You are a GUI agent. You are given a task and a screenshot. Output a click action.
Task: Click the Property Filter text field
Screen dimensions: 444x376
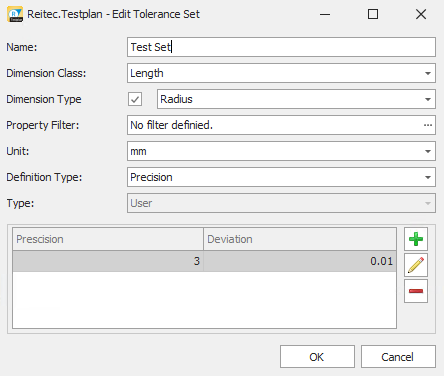(274, 125)
